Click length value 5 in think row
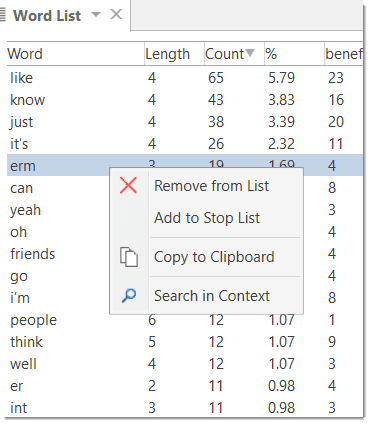The width and height of the screenshot is (370, 424). point(152,342)
